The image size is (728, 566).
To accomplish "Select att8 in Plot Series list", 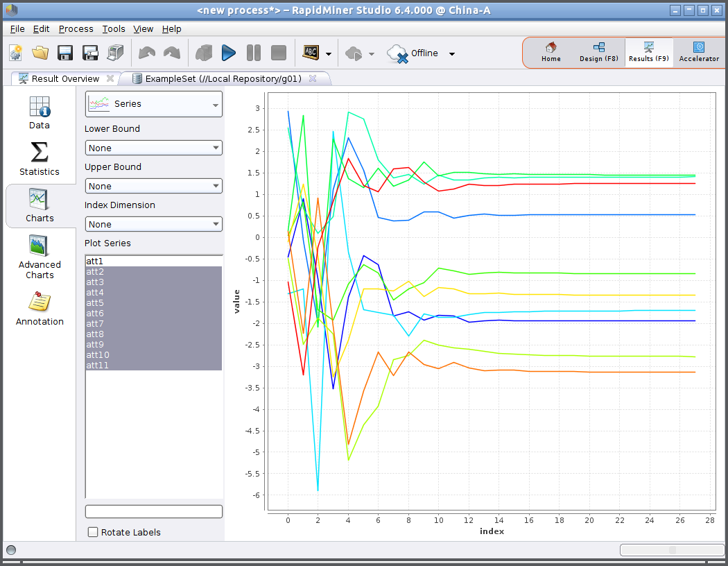I will tap(154, 334).
